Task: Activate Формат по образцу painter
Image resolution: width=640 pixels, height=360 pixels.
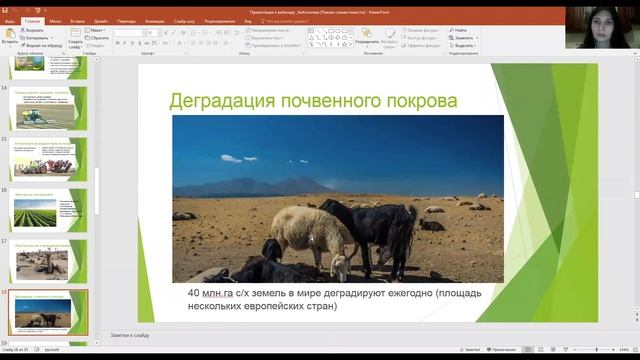Action: 41,46
